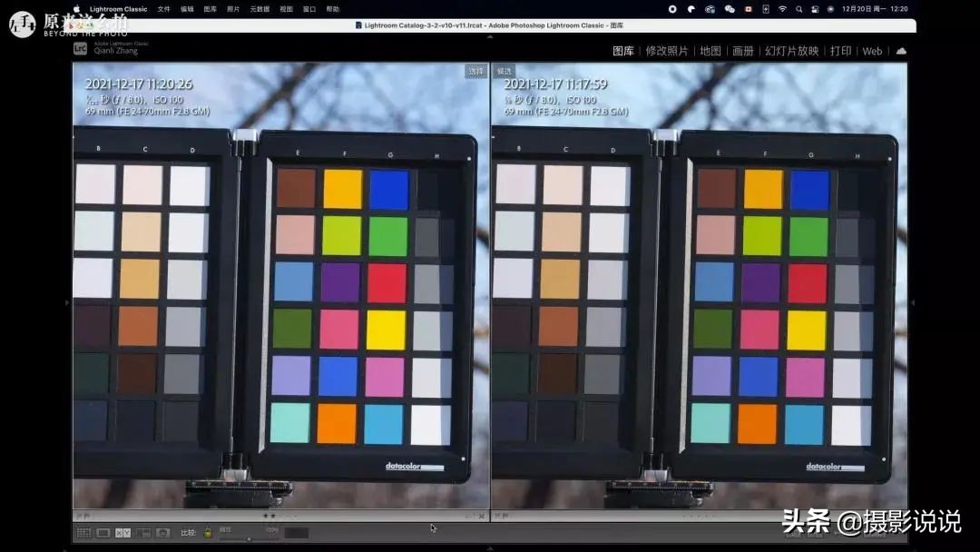The width and height of the screenshot is (980, 552).
Task: Switch to the 幻灯片放映 Slideshow module
Action: [x=791, y=51]
